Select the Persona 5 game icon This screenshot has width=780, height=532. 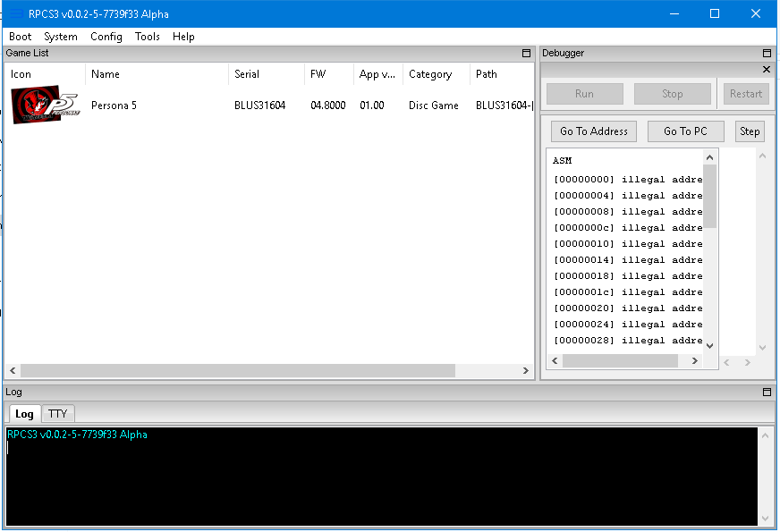coord(46,105)
